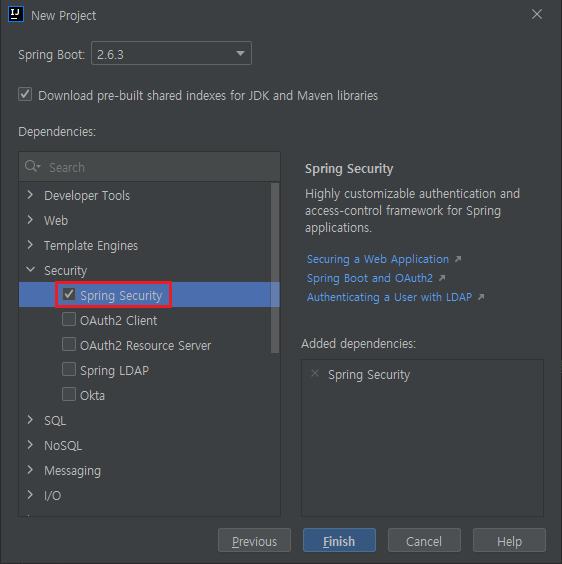The width and height of the screenshot is (562, 564).
Task: Check the Okta checkbox
Action: (69, 394)
